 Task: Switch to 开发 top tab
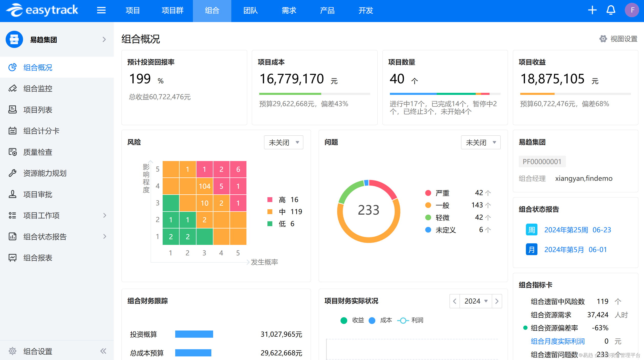point(366,11)
